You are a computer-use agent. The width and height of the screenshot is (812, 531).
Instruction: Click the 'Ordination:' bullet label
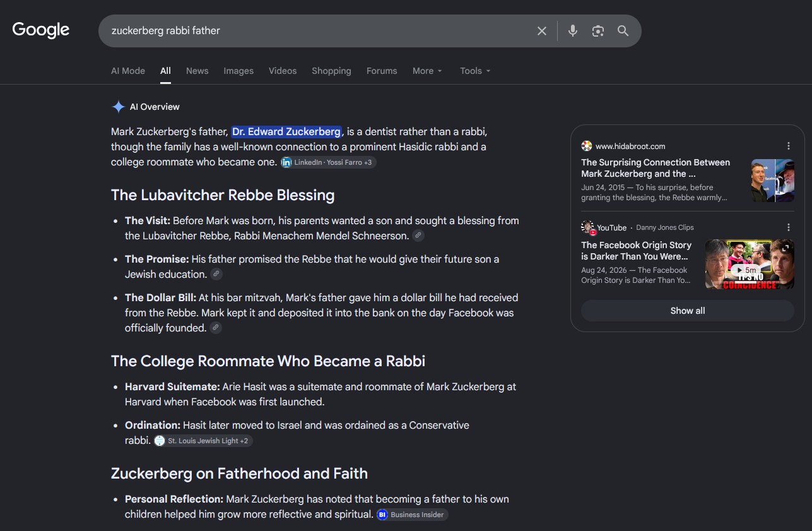(153, 425)
